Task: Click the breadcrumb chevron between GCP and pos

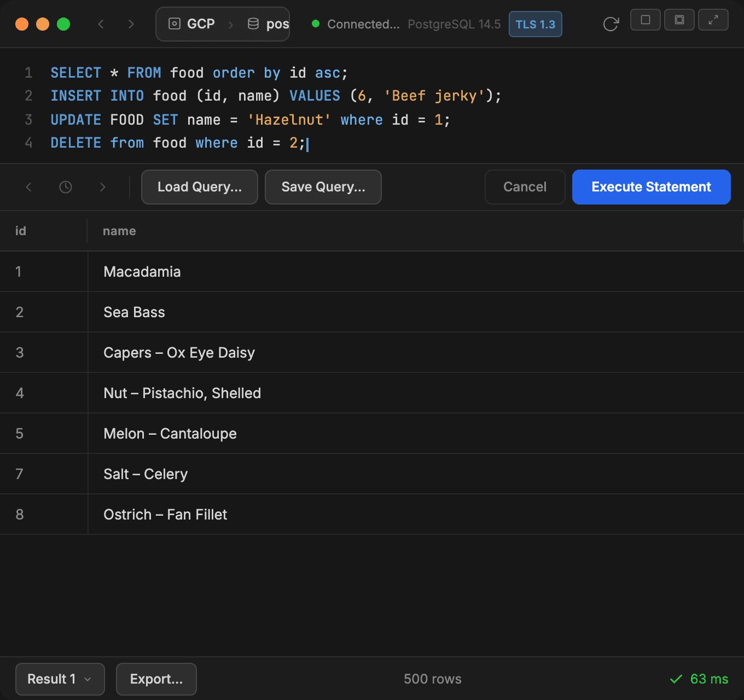Action: (231, 25)
